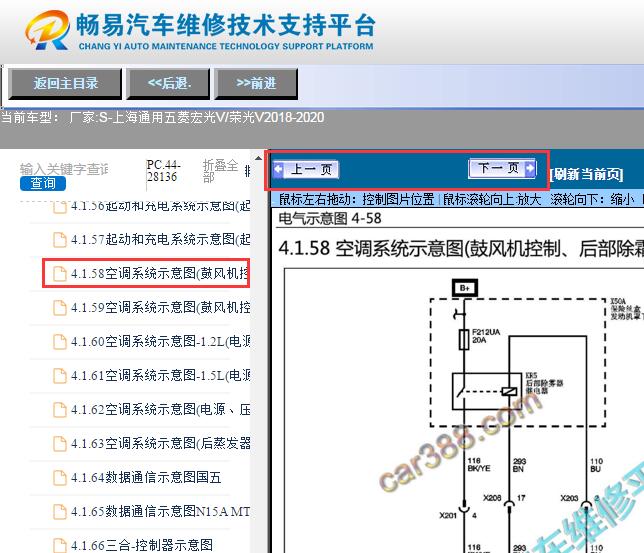This screenshot has height=553, width=644.
Task: Click document icon beside 4.1.62
Action: [x=60, y=410]
